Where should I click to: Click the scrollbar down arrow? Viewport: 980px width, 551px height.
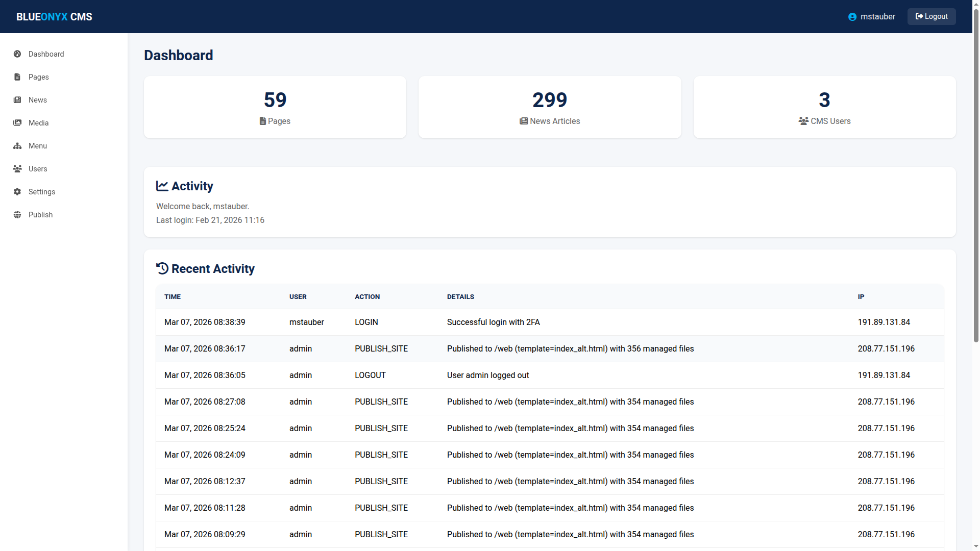click(x=976, y=547)
